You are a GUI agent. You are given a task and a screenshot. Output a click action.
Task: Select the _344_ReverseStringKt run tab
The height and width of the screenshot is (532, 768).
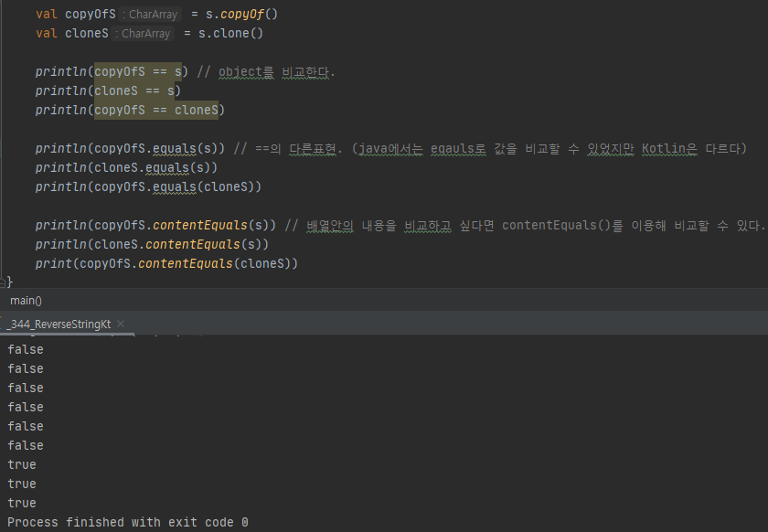(59, 325)
